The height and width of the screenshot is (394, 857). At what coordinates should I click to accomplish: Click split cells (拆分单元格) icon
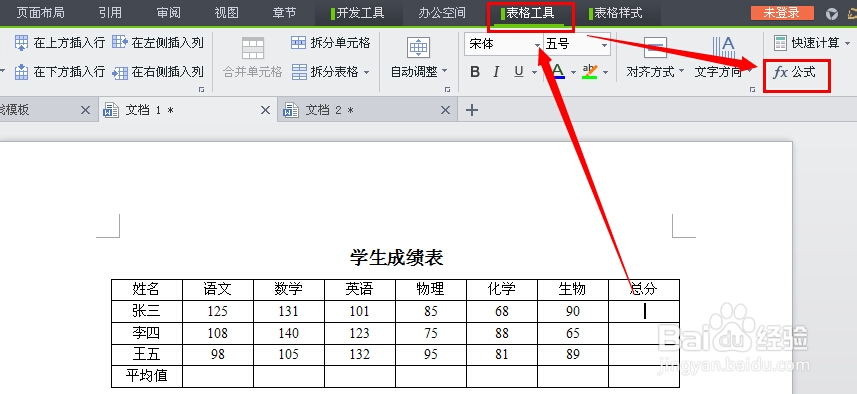tap(298, 43)
